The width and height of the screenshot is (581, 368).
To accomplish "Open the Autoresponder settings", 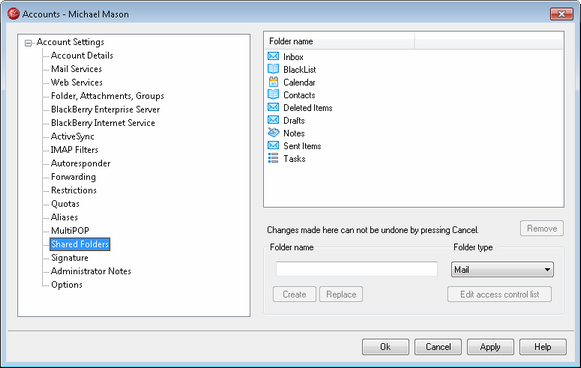I will pyautogui.click(x=81, y=163).
